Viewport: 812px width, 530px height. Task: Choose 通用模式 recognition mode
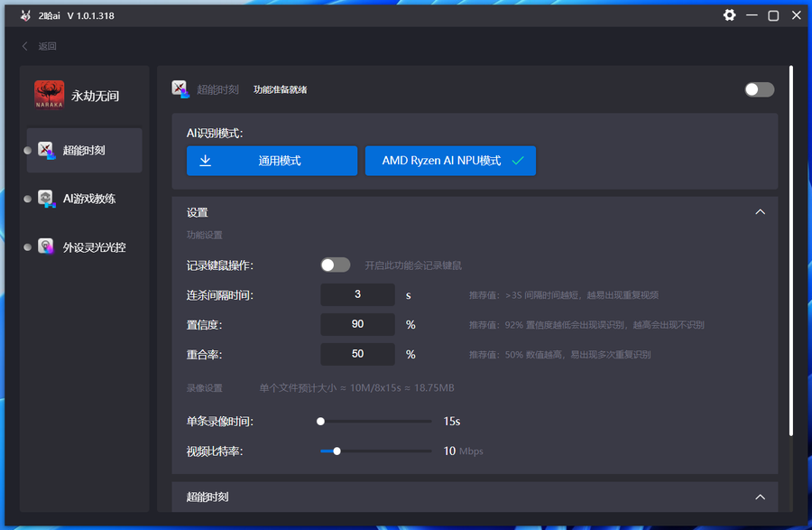click(272, 161)
